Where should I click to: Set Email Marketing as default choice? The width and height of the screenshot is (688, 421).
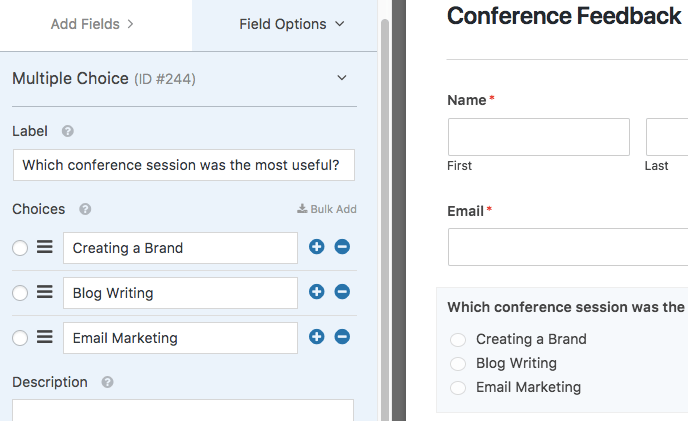pyautogui.click(x=21, y=338)
